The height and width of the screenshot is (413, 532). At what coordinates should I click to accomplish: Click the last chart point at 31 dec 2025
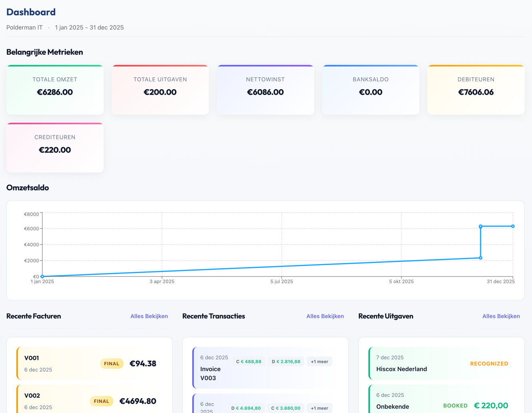click(513, 227)
